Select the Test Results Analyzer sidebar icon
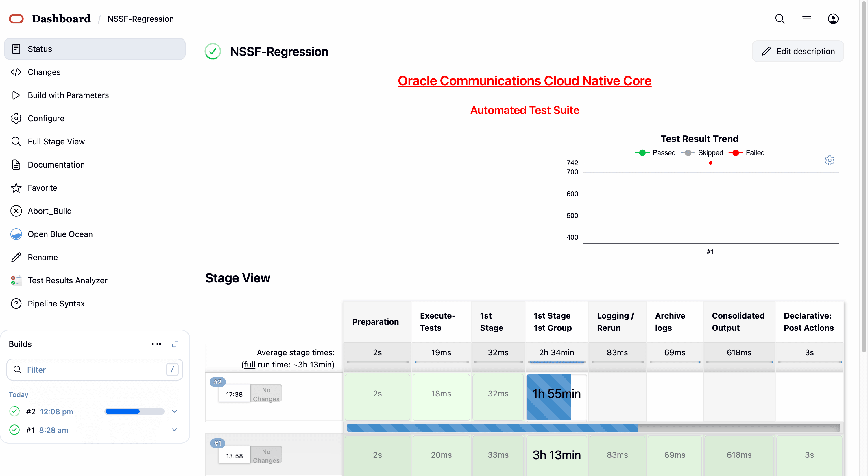 (16, 280)
